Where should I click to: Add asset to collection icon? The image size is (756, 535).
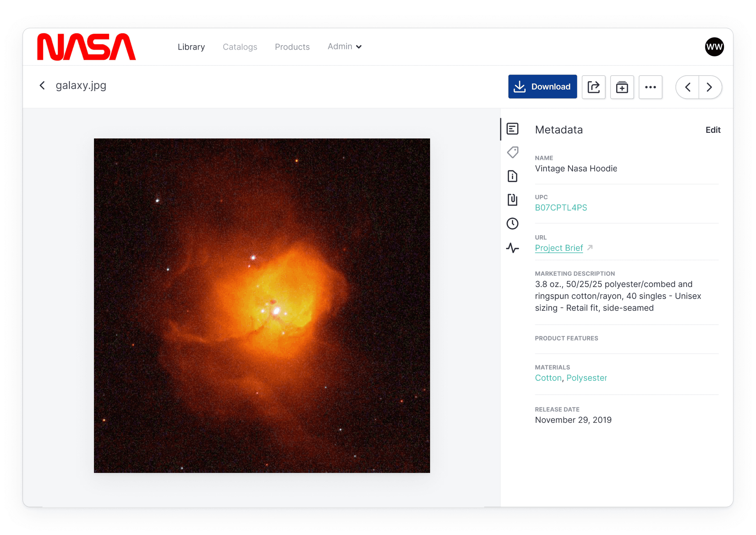click(622, 87)
